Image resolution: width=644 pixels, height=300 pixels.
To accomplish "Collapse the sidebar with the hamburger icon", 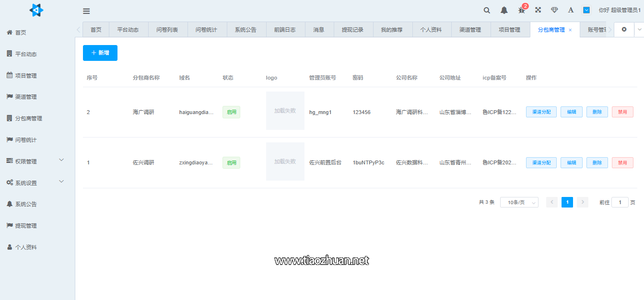I will [x=86, y=11].
